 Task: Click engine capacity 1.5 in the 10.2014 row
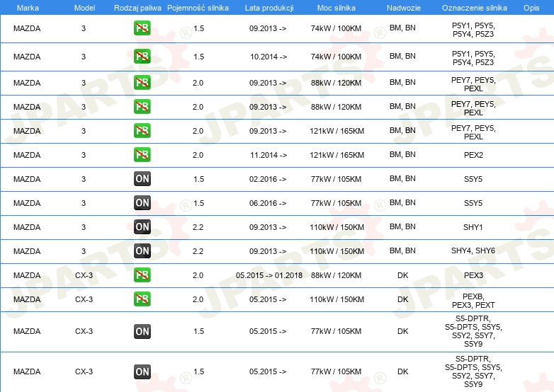[198, 57]
